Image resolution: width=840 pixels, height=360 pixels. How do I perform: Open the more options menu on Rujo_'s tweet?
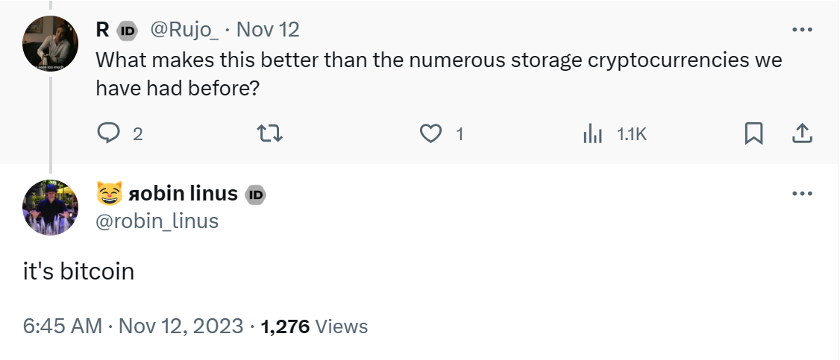pos(802,29)
